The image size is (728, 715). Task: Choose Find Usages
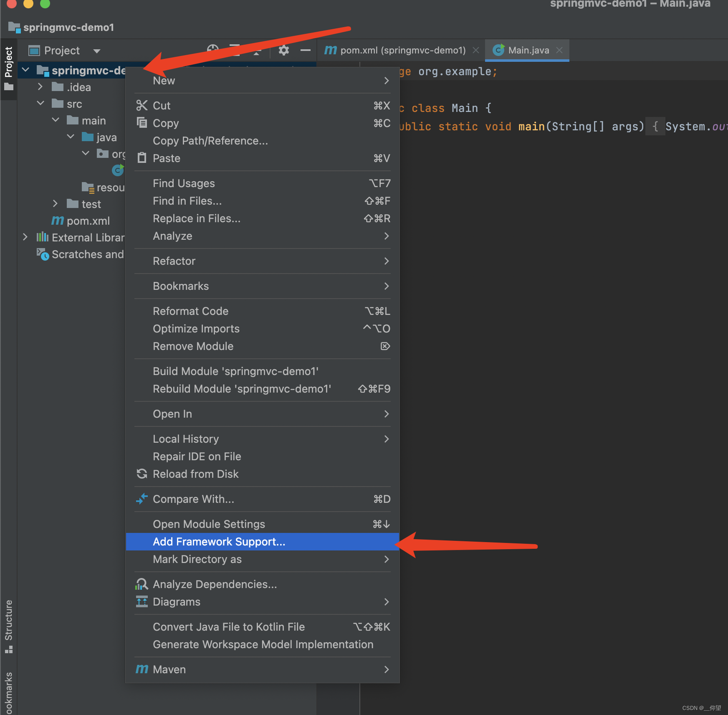[x=263, y=183]
